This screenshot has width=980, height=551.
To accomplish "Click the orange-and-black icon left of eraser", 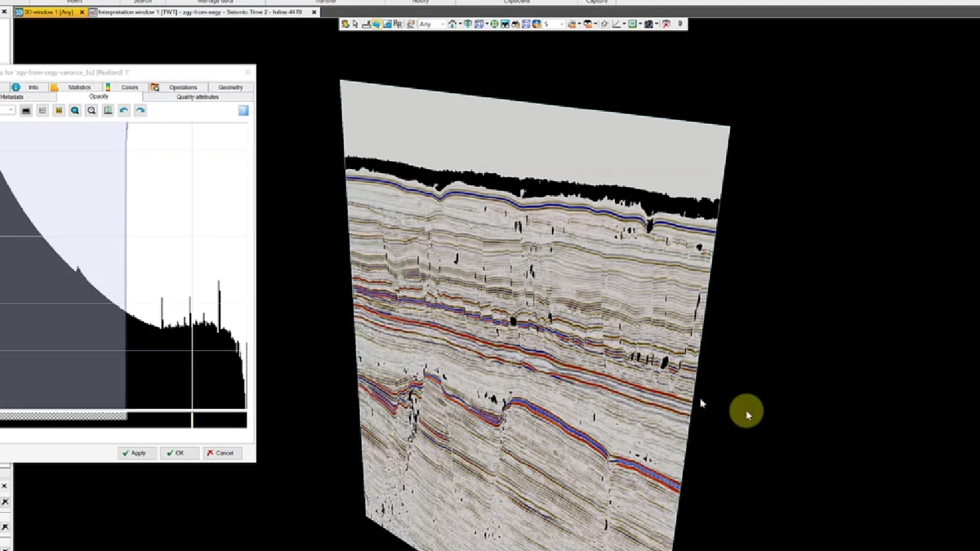I will pyautogui.click(x=588, y=24).
